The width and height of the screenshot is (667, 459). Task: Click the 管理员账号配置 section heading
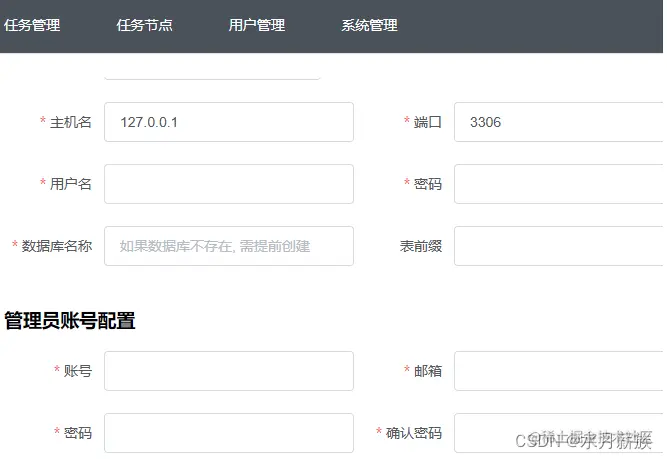pos(70,320)
